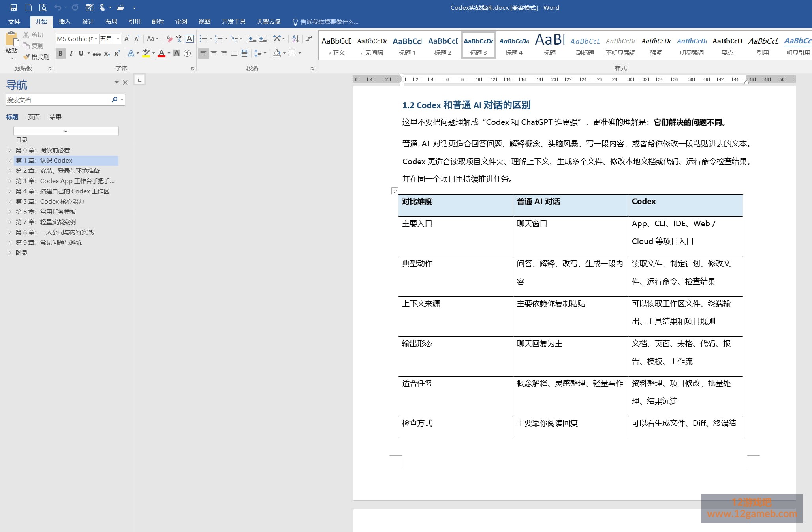The image size is (812, 532).
Task: Clear all formatting with the eraser icon
Action: pos(169,39)
